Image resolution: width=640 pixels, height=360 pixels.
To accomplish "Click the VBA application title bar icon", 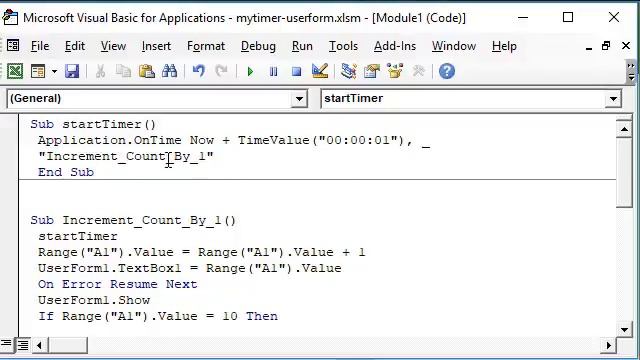I will coord(10,18).
